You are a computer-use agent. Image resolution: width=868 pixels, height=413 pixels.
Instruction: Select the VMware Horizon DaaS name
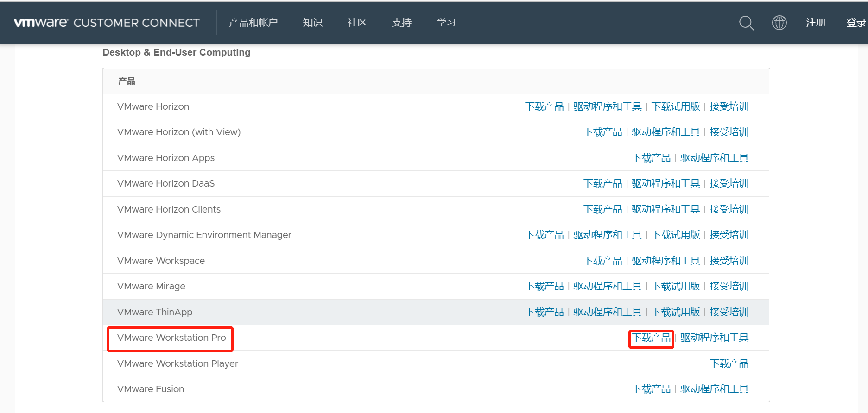click(x=166, y=183)
